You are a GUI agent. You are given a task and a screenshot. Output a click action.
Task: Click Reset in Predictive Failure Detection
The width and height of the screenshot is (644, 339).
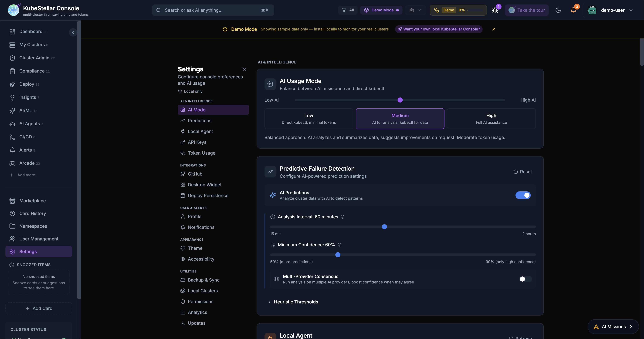tap(522, 172)
